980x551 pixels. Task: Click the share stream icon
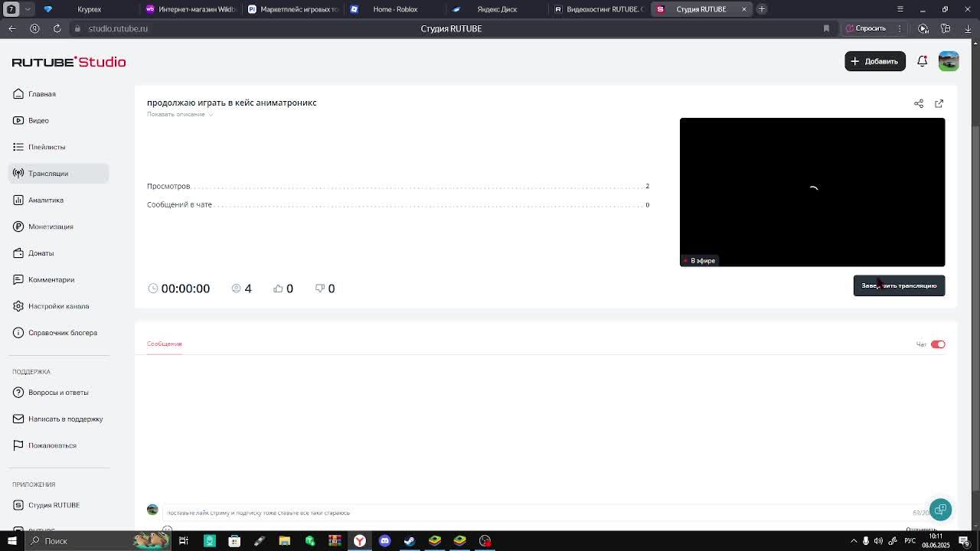point(919,103)
